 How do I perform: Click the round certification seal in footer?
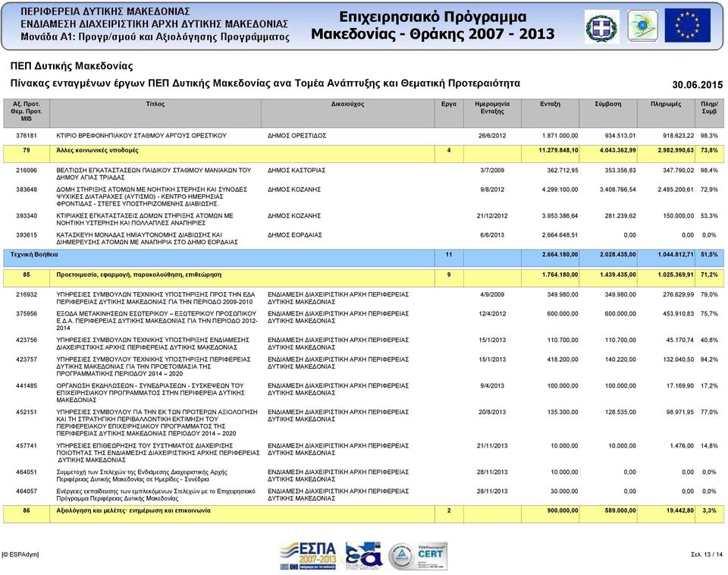(400, 556)
